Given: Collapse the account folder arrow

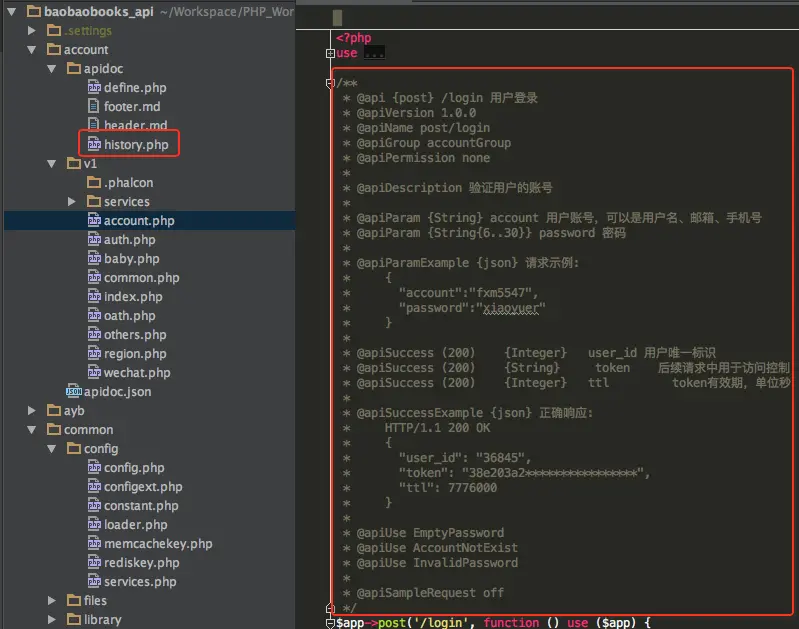Looking at the screenshot, I should pos(32,50).
